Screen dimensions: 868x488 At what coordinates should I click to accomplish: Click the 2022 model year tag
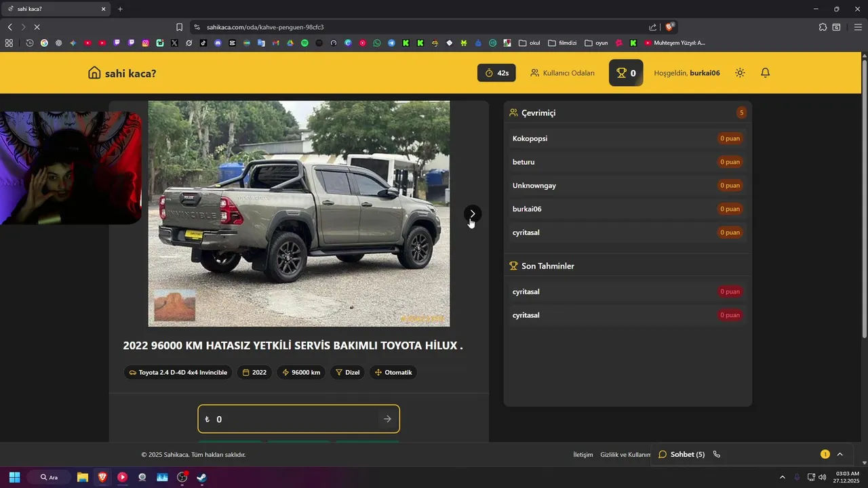(x=254, y=372)
